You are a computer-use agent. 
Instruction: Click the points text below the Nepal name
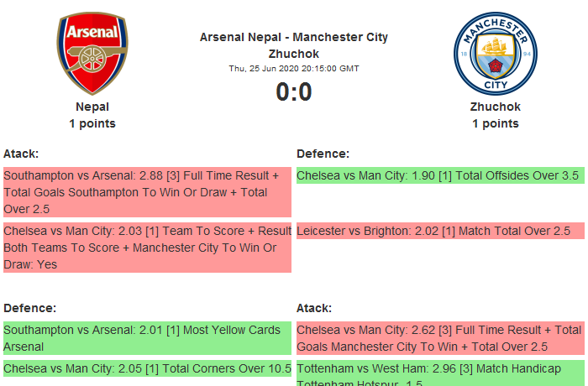point(92,123)
